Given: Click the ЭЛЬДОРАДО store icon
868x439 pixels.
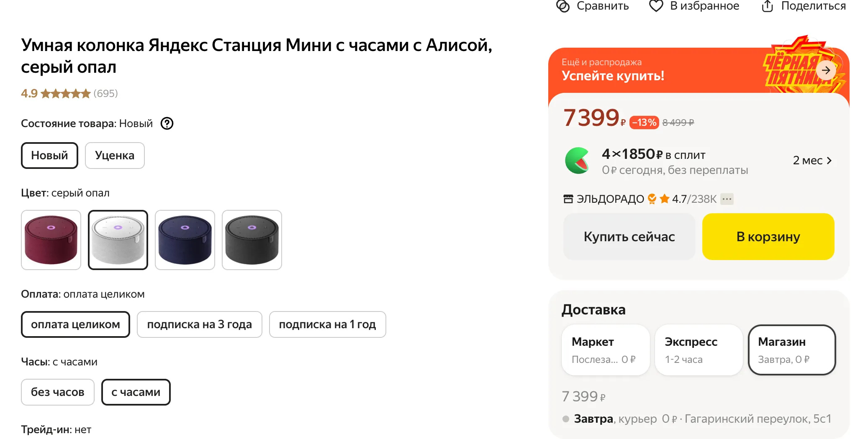Looking at the screenshot, I should tap(568, 199).
